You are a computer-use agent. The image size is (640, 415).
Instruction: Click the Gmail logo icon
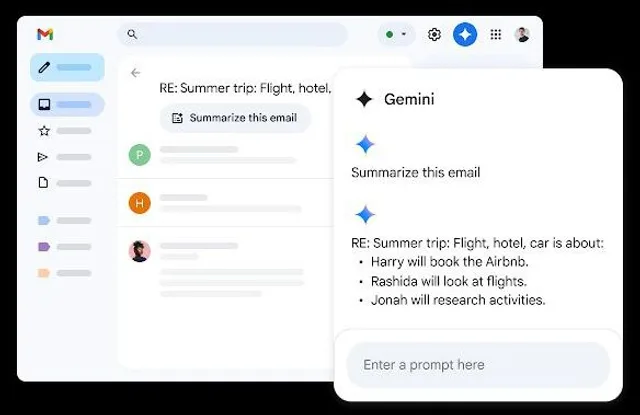tap(45, 34)
